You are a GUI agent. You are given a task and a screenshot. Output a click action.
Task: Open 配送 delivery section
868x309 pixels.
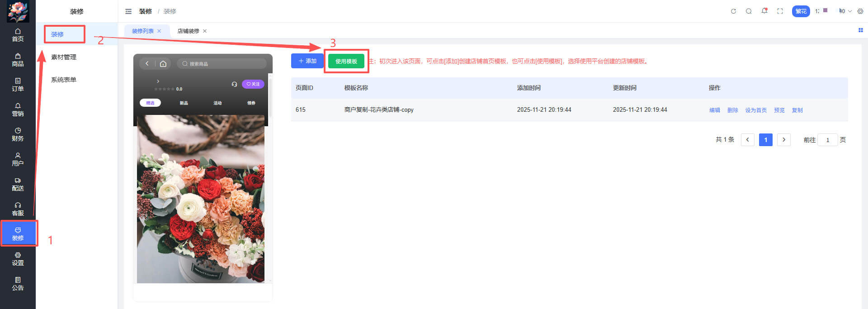tap(18, 184)
